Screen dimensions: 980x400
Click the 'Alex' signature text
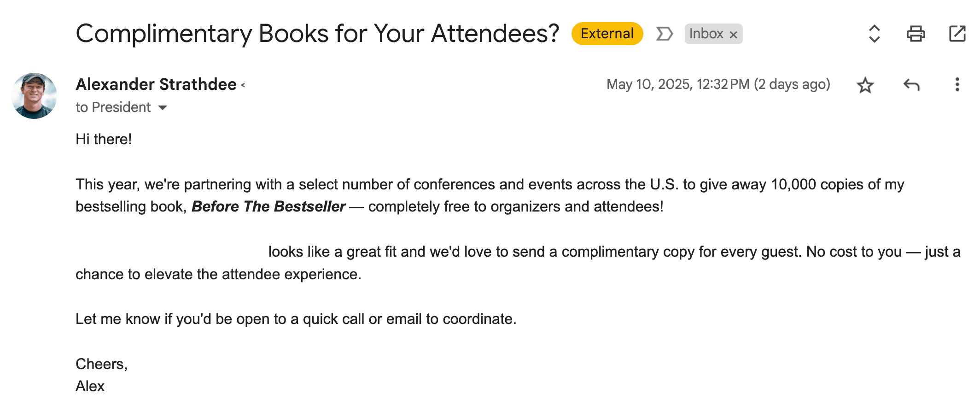(x=90, y=386)
